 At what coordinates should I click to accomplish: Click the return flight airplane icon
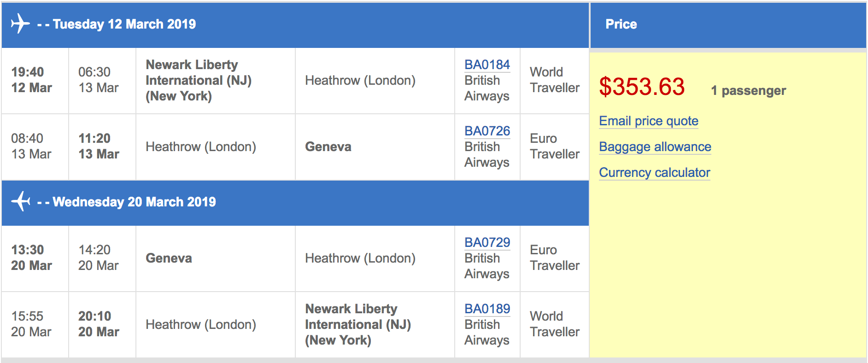click(x=20, y=201)
